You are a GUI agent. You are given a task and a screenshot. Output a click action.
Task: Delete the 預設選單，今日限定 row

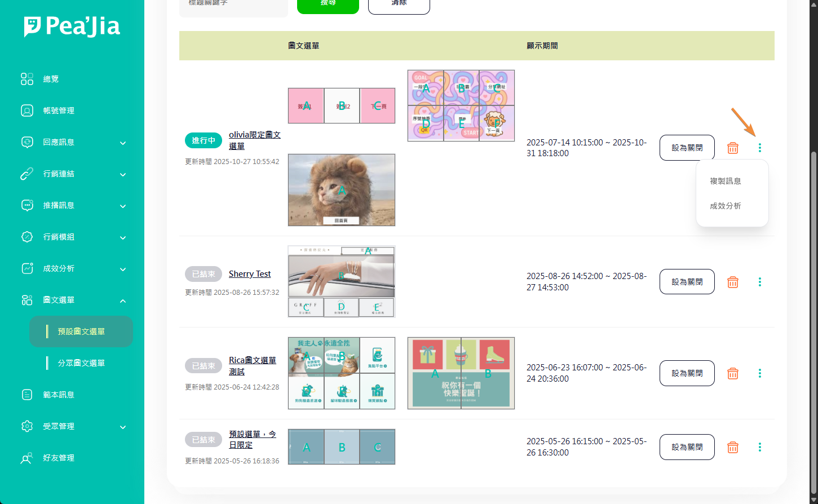pyautogui.click(x=733, y=447)
